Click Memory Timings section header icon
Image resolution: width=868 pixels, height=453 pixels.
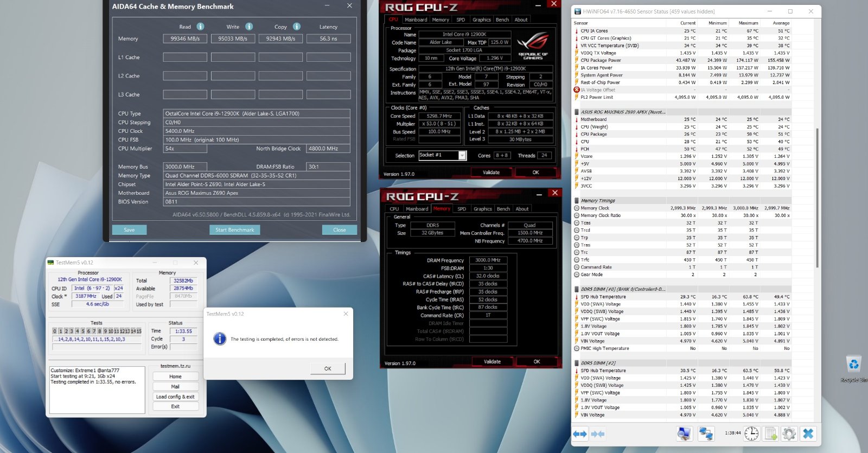[577, 201]
